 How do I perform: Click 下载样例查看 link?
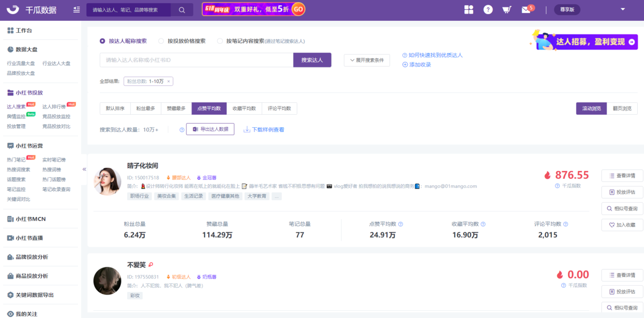click(x=264, y=129)
